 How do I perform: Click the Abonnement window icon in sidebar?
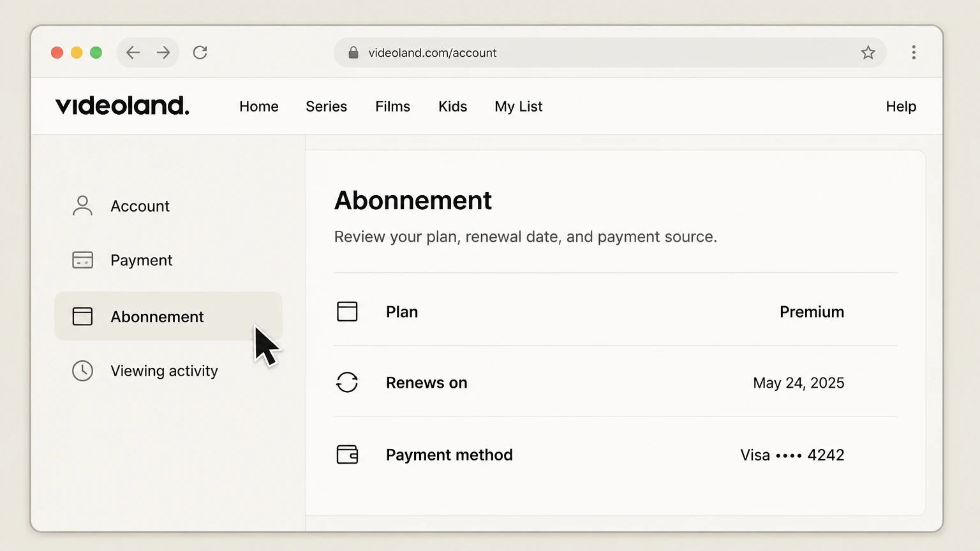pos(82,316)
